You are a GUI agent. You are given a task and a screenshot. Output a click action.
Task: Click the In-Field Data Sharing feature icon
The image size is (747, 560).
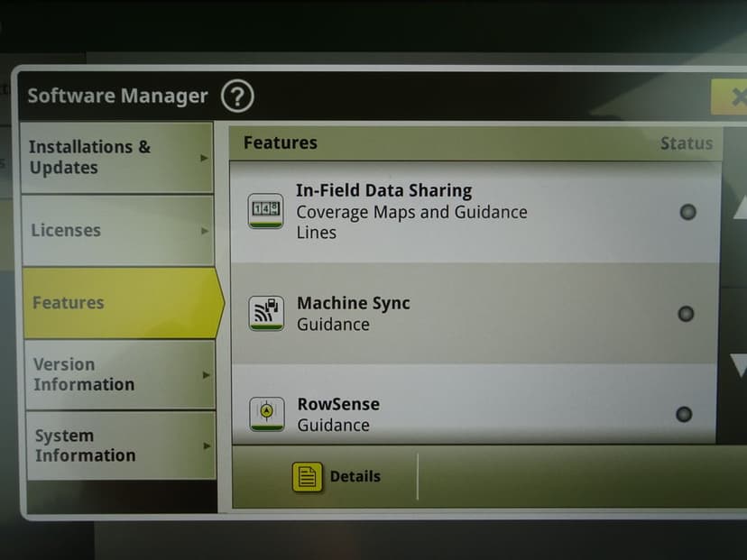(x=265, y=211)
